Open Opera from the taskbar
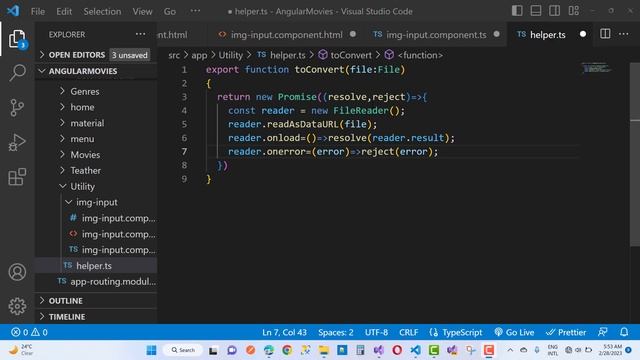 pos(397,350)
